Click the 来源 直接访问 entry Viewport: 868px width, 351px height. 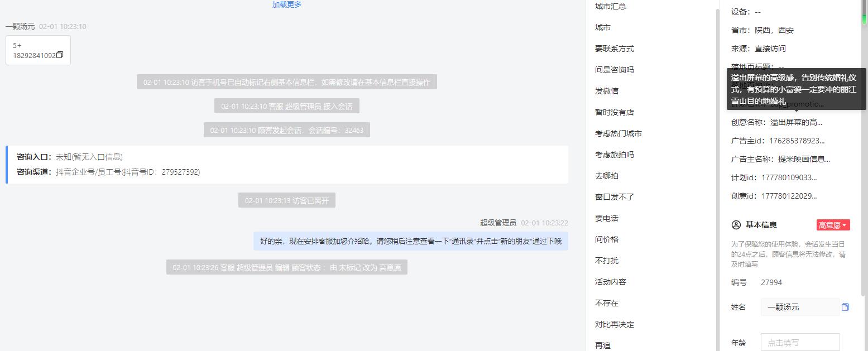coord(759,49)
